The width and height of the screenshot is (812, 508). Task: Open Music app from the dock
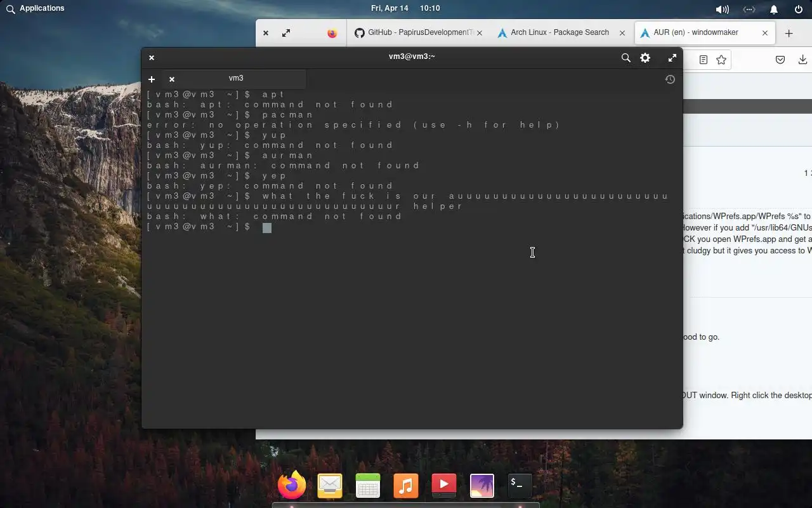coord(406,486)
